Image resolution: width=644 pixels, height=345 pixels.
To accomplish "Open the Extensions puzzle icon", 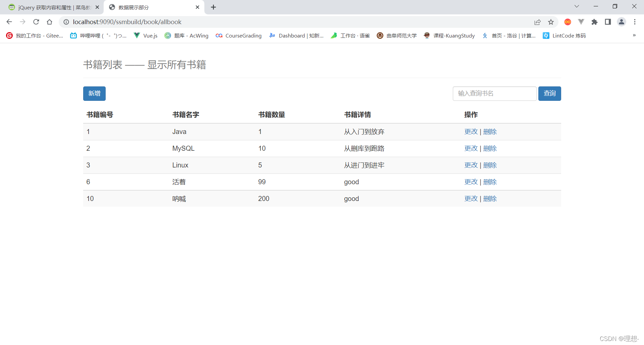I will 594,22.
